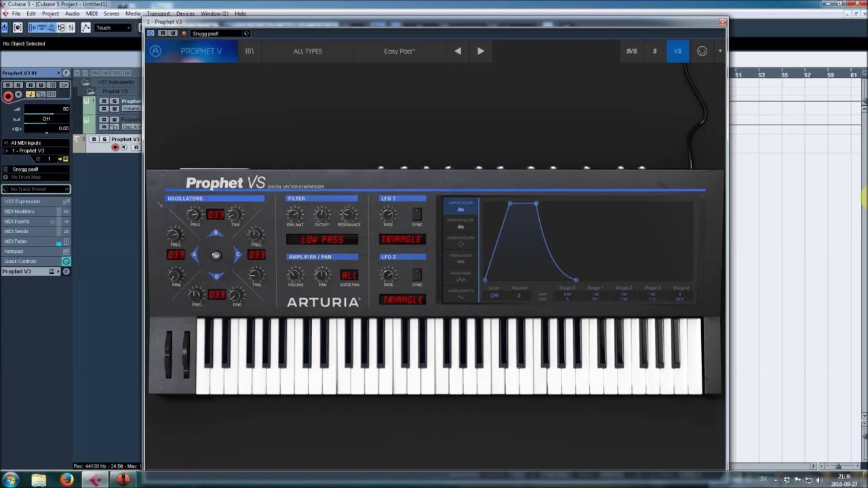The image size is (868, 488).
Task: Expand the MIDI Inserts inspector section
Action: tap(35, 222)
